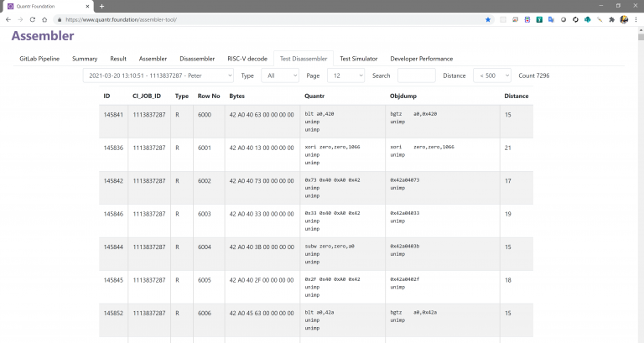This screenshot has height=343, width=644.
Task: Open Chrome three-dot menu
Action: click(636, 19)
